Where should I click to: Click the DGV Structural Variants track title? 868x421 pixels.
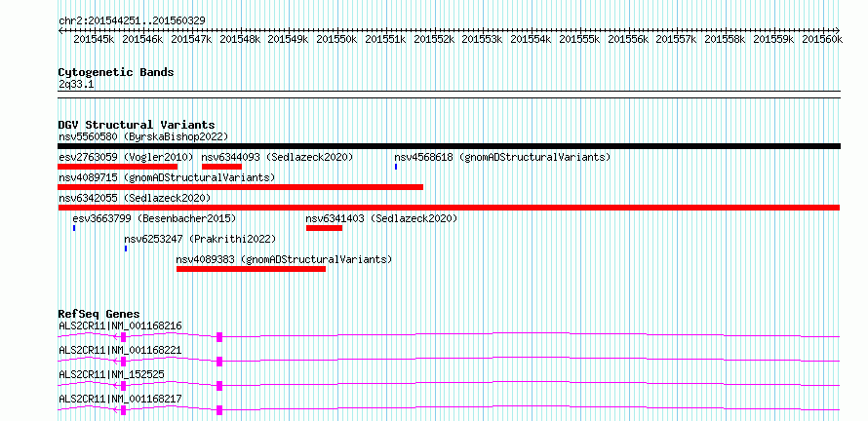click(x=137, y=125)
